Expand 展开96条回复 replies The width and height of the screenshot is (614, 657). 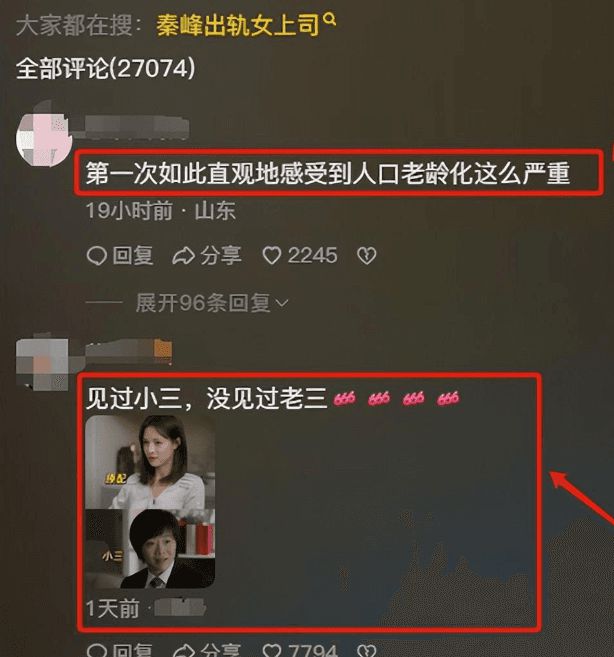click(203, 303)
